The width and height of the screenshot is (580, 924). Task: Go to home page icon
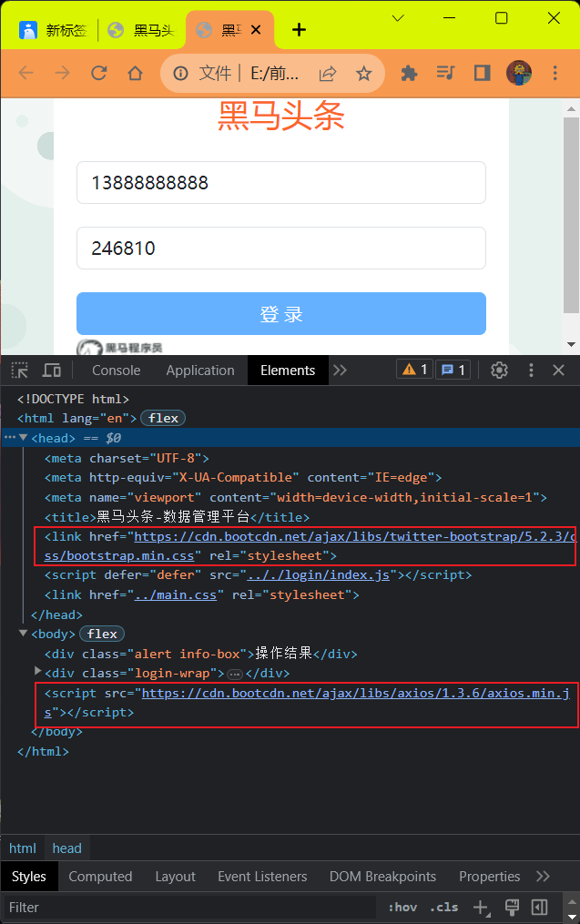pyautogui.click(x=136, y=73)
